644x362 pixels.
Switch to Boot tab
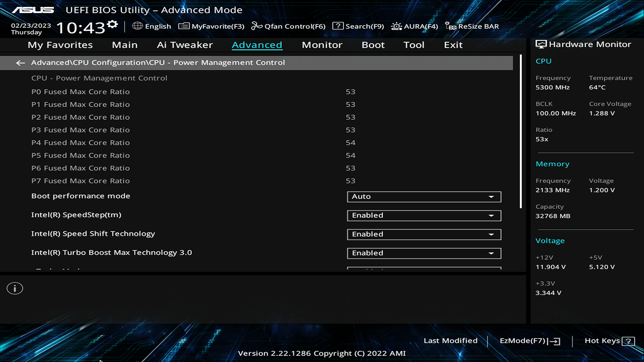click(x=373, y=45)
